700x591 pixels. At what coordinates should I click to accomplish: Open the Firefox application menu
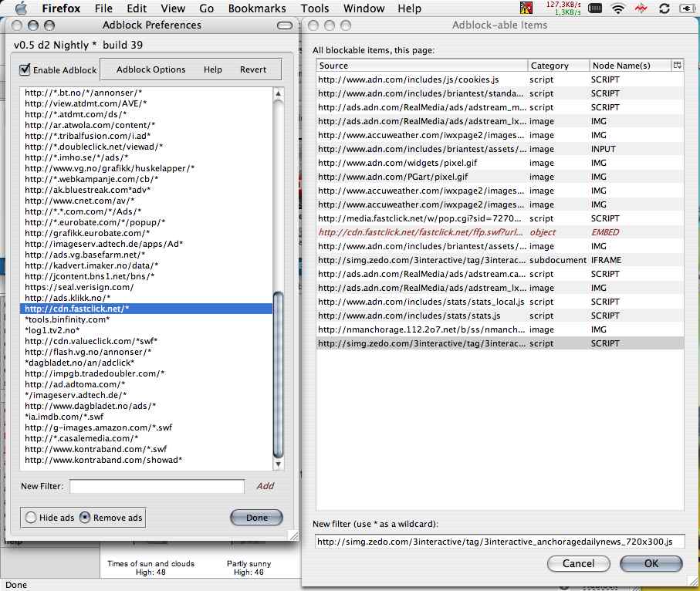click(61, 8)
